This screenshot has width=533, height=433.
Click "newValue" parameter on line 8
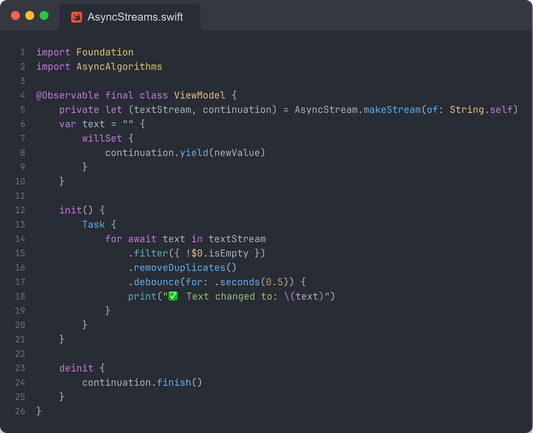coord(237,153)
